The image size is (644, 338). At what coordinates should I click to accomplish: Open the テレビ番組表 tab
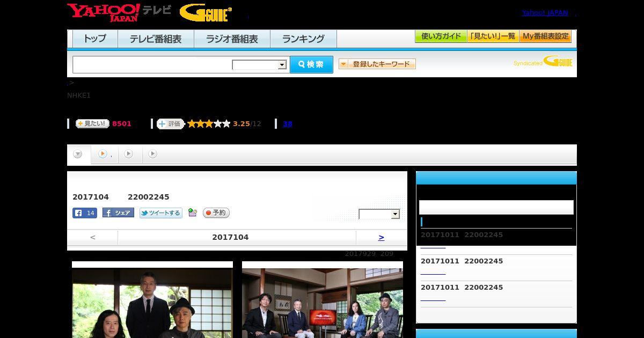click(x=156, y=39)
